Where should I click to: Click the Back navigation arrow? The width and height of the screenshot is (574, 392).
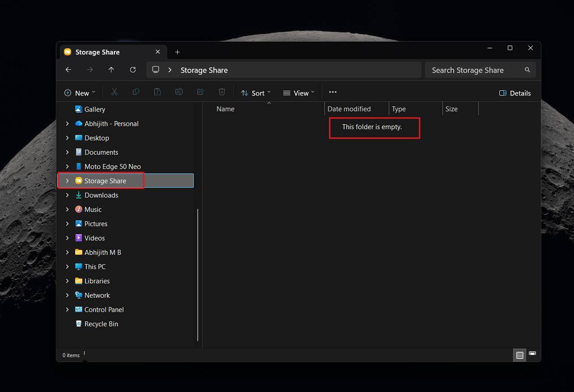(68, 70)
